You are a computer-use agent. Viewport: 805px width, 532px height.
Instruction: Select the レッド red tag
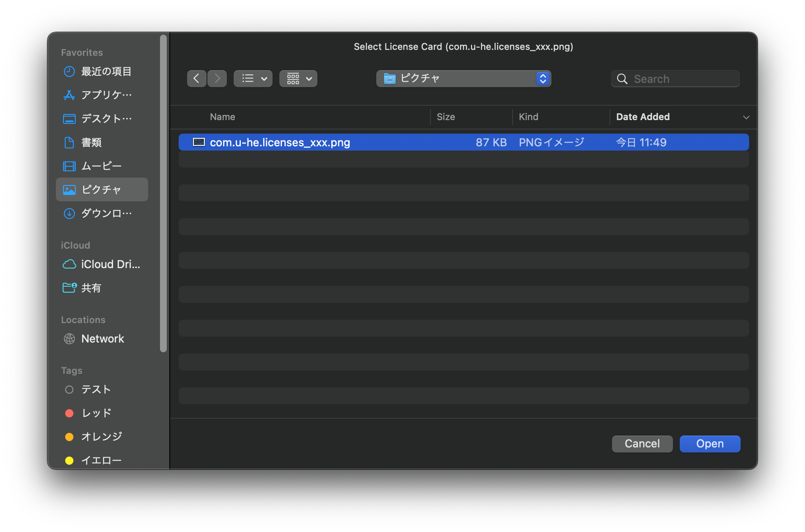pyautogui.click(x=96, y=413)
